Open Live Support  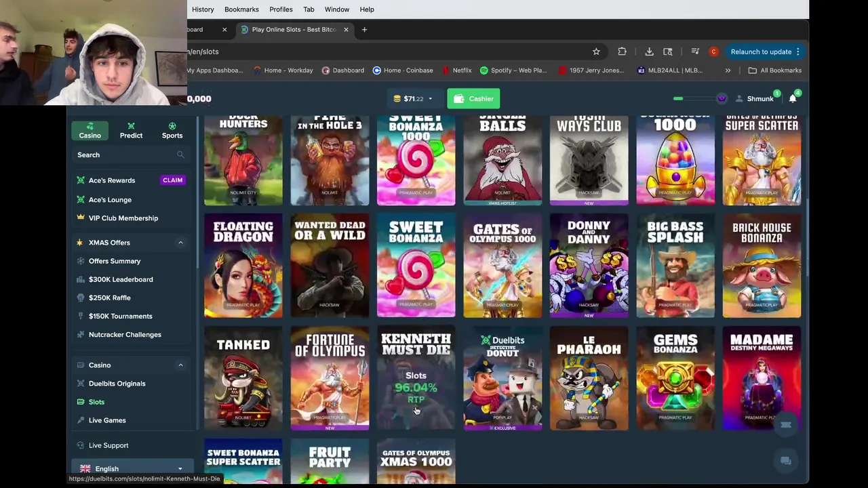(108, 445)
